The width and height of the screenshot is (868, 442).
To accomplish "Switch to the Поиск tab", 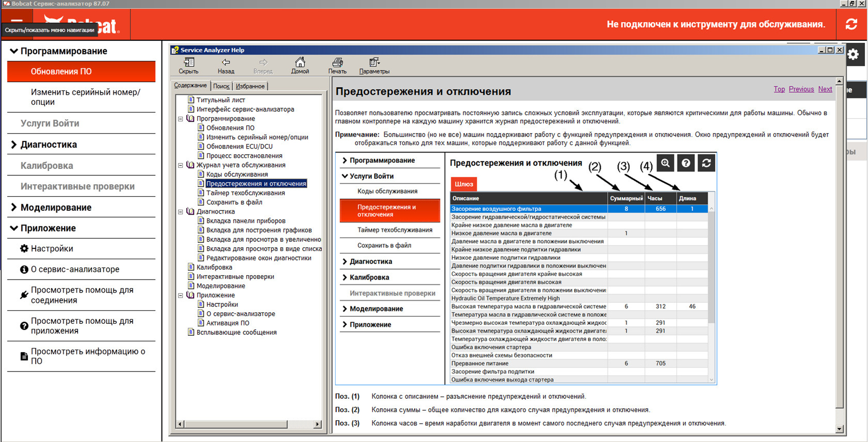I will coord(221,86).
